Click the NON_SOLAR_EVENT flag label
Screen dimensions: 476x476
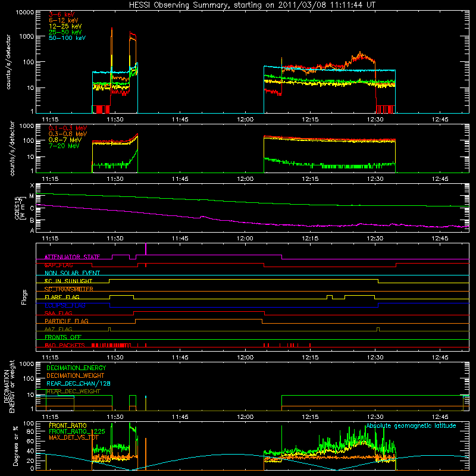[x=72, y=273]
